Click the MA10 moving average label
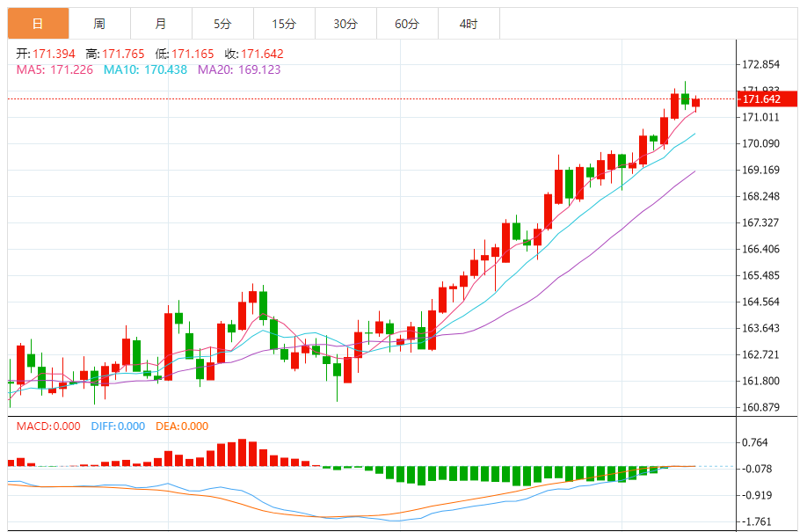The width and height of the screenshot is (807, 532). 145,69
